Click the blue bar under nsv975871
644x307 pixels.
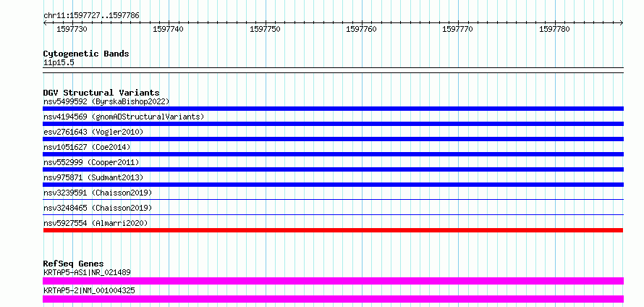click(333, 185)
